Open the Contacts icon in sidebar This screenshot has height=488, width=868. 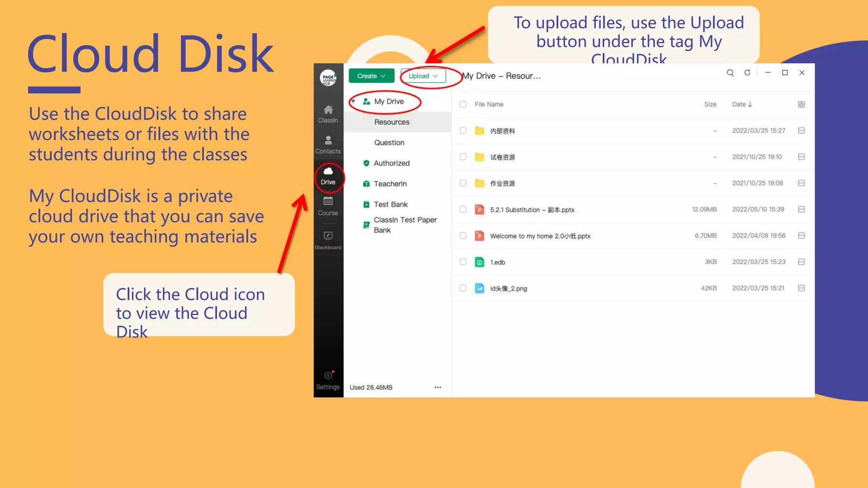pyautogui.click(x=328, y=141)
